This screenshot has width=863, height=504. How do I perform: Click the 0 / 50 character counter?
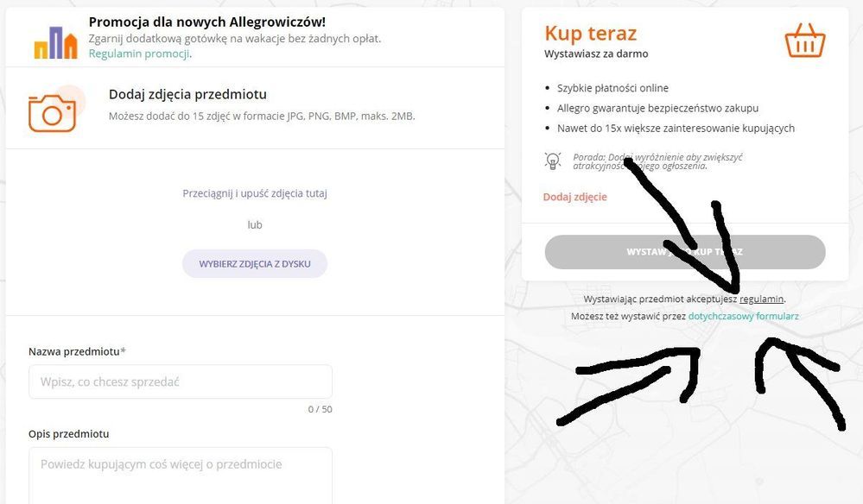pyautogui.click(x=320, y=409)
